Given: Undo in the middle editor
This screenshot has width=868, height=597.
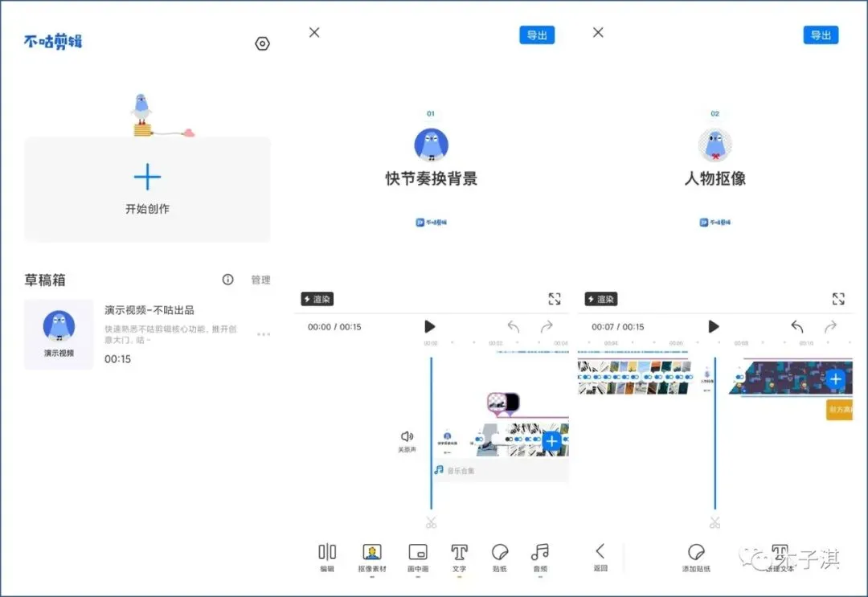Looking at the screenshot, I should (x=514, y=327).
